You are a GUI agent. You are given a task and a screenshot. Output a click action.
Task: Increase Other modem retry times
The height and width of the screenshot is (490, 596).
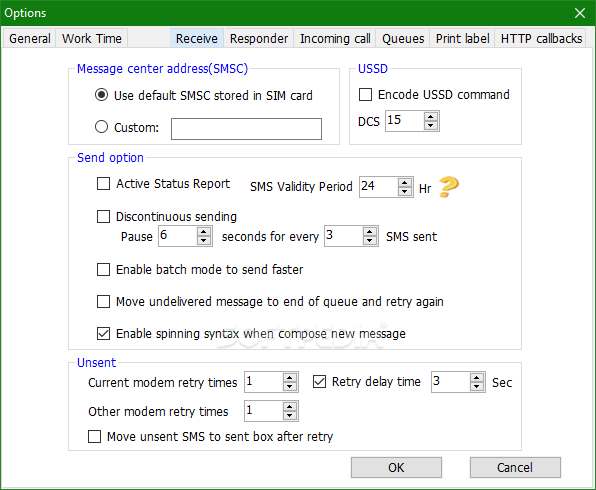point(290,407)
